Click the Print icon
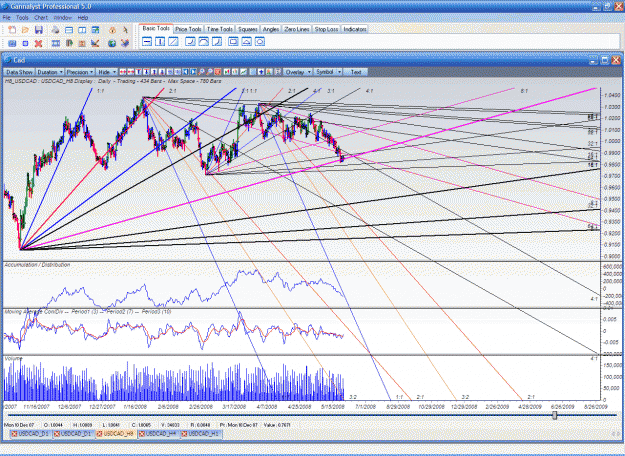The width and height of the screenshot is (625, 456). pos(55,30)
